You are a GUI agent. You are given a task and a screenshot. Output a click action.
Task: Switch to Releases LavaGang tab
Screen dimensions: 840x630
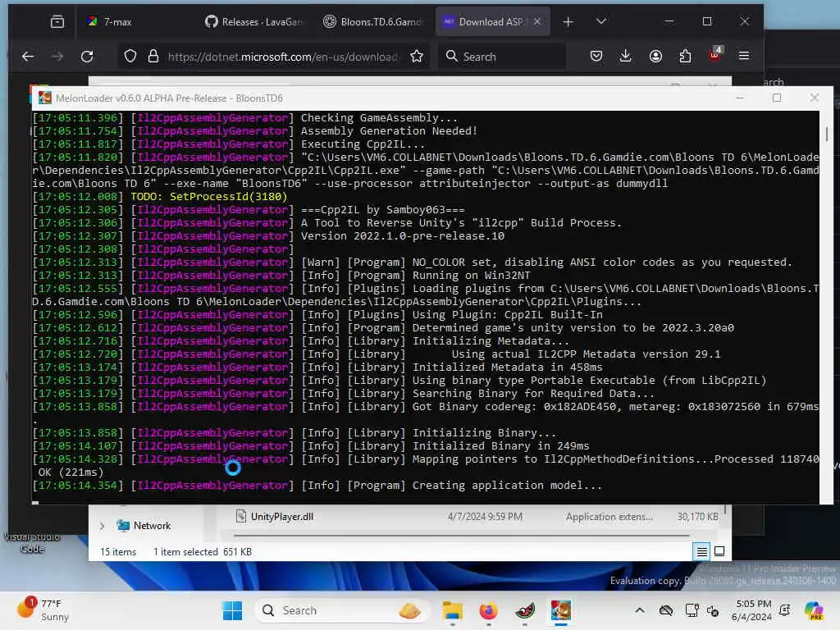click(254, 21)
